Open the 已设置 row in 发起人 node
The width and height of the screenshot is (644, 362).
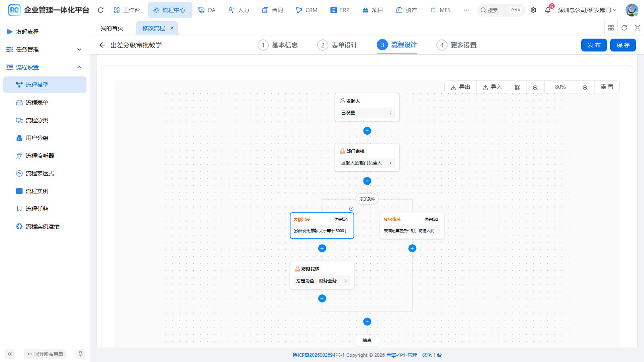coord(366,113)
